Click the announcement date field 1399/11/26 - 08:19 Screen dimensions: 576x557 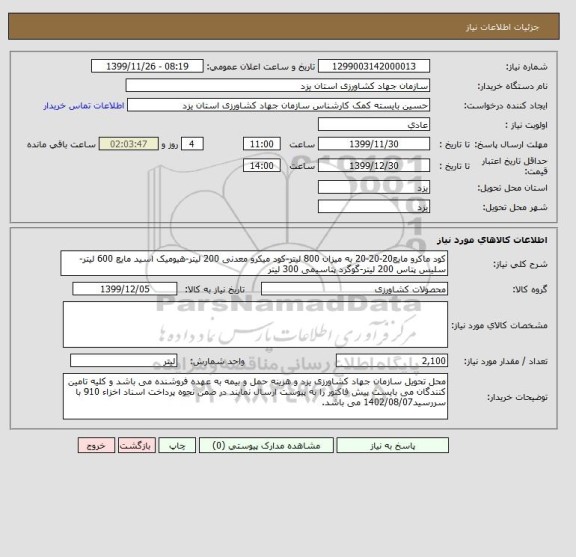[147, 66]
